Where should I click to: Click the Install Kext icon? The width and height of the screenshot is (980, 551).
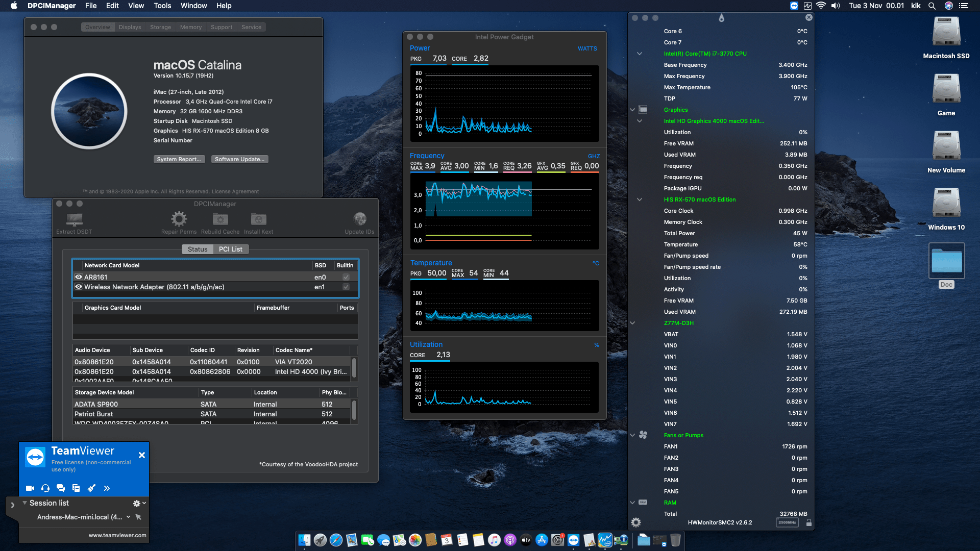coord(259,219)
